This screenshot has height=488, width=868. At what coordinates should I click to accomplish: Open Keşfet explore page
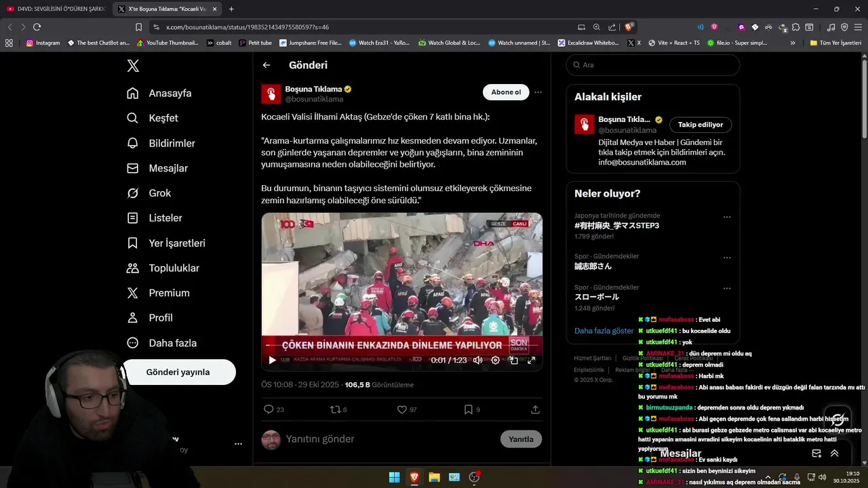click(153, 118)
